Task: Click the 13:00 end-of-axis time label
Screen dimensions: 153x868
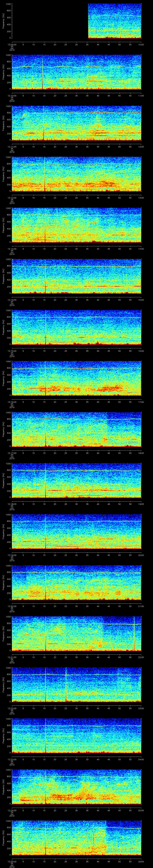Action: 141,197
